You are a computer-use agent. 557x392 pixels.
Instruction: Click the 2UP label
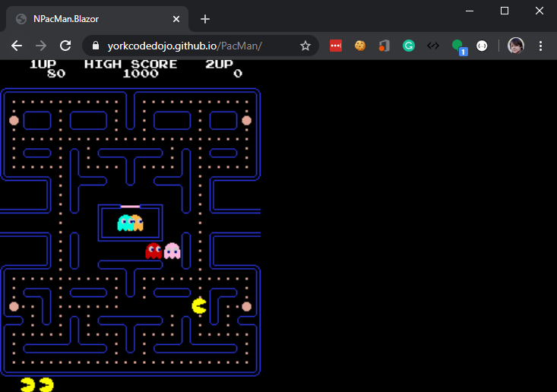(x=219, y=65)
